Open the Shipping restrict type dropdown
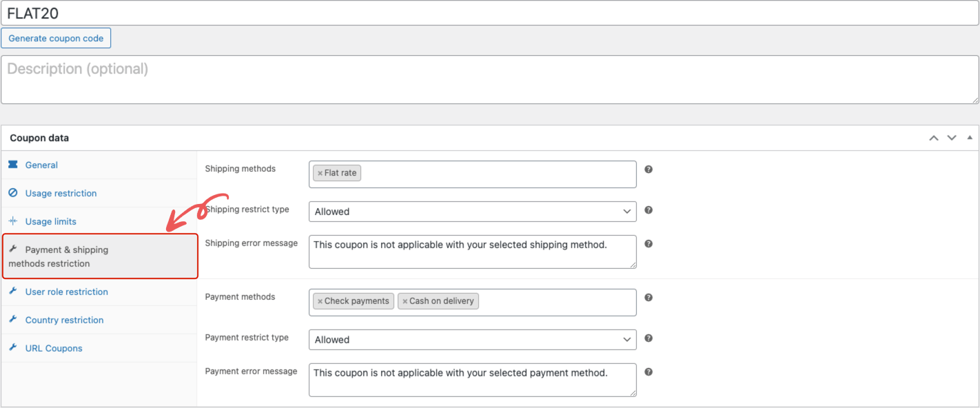The height and width of the screenshot is (408, 980). pos(472,212)
